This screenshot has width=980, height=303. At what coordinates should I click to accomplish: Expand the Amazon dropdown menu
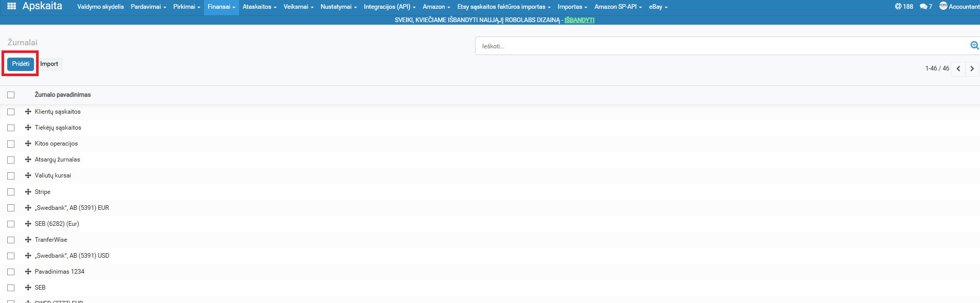pyautogui.click(x=436, y=7)
